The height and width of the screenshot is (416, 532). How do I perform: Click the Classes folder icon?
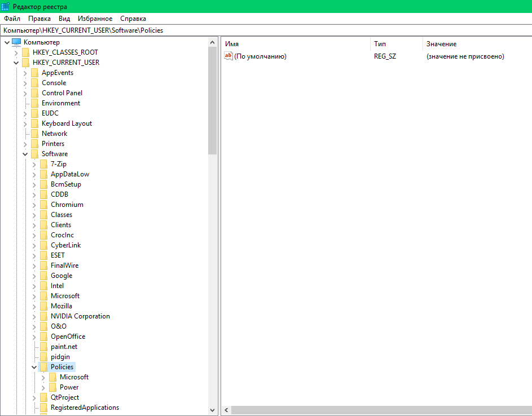click(44, 215)
